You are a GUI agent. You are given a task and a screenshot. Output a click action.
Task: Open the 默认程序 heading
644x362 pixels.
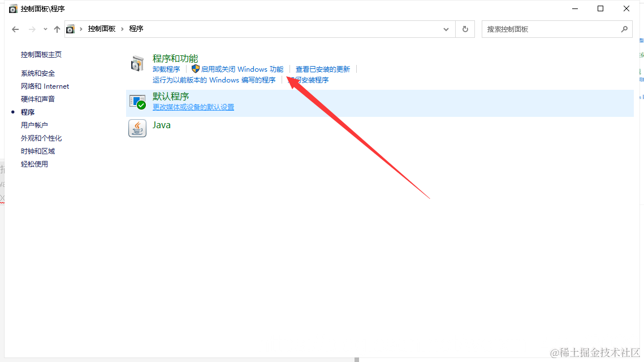coord(170,97)
